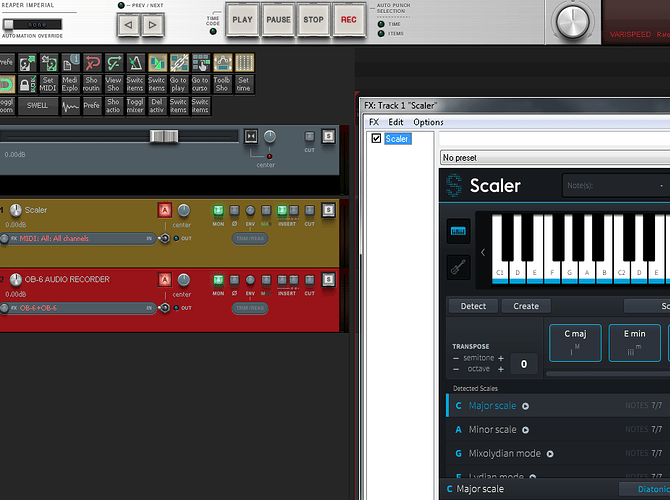Click the OUT routing jack on OB-6 track
The image size is (670, 500).
[x=165, y=308]
